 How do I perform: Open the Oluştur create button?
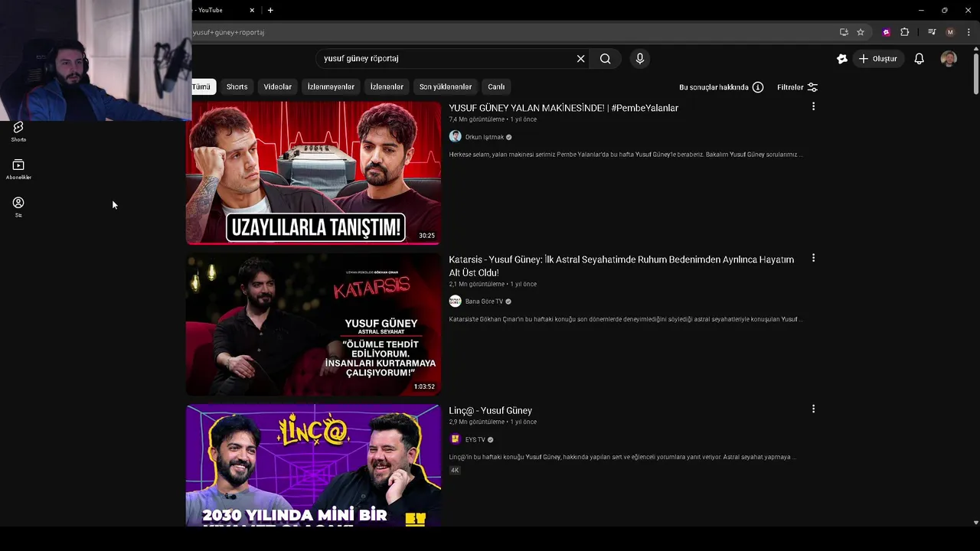(878, 58)
